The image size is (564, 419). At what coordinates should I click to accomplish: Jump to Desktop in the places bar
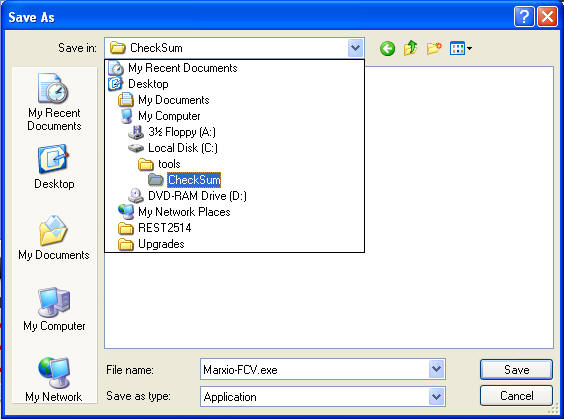tap(54, 167)
